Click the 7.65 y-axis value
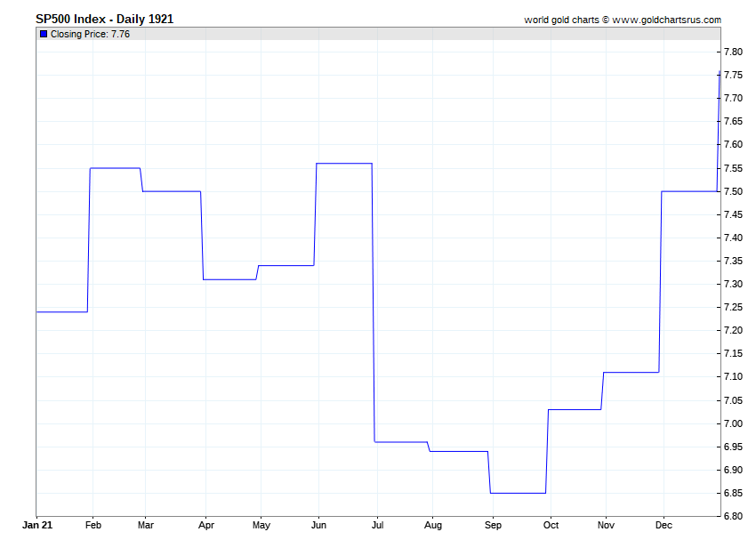The width and height of the screenshot is (756, 548). point(734,122)
